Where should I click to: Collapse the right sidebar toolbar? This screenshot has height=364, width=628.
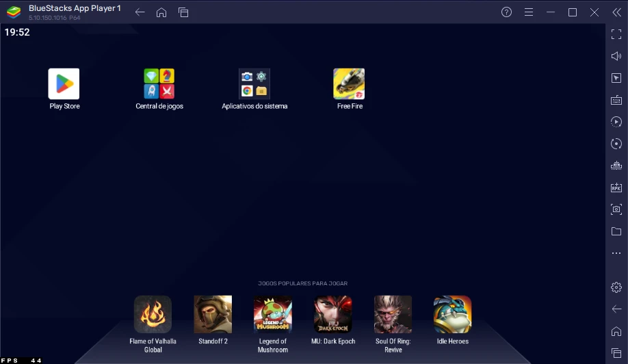pos(616,12)
